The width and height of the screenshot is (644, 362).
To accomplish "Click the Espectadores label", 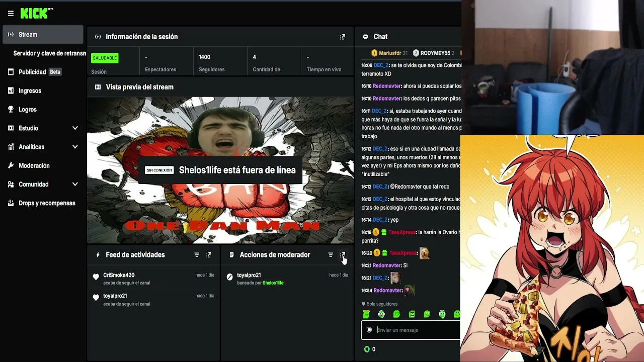I will click(160, 69).
